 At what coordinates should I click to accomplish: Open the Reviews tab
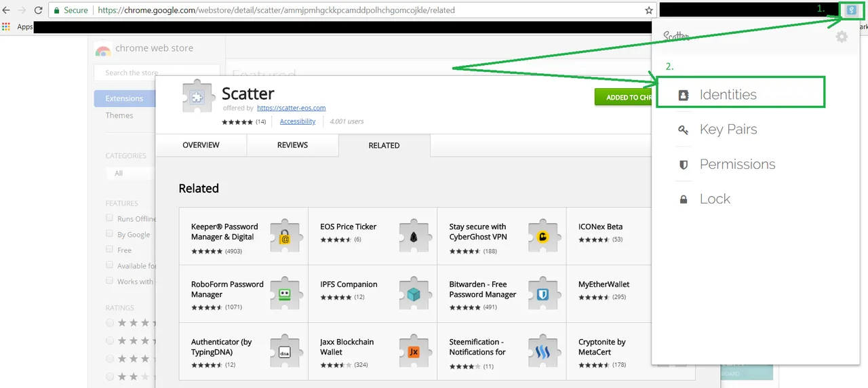292,145
